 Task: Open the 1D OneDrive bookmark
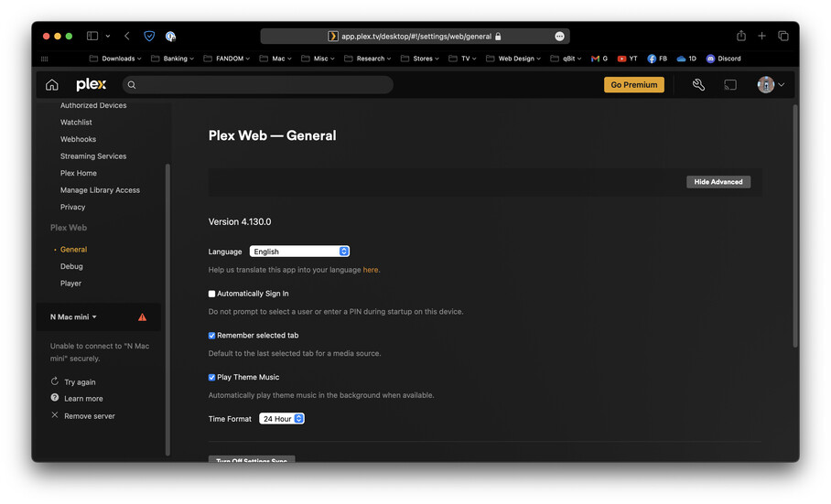(x=686, y=59)
